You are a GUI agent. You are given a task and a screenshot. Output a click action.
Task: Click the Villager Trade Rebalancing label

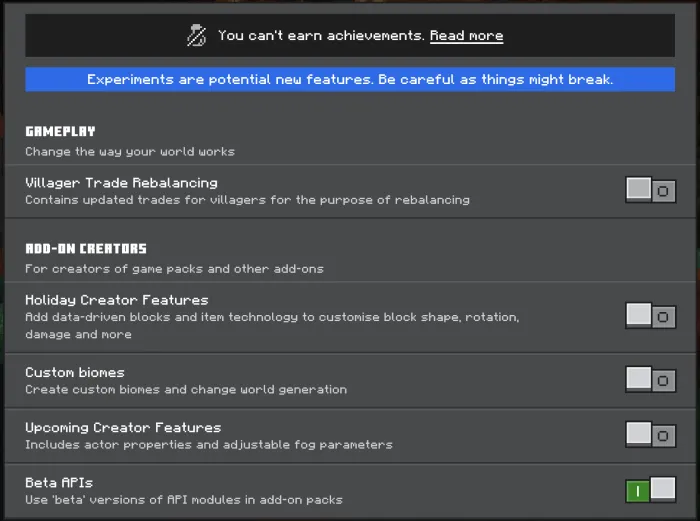pyautogui.click(x=121, y=183)
